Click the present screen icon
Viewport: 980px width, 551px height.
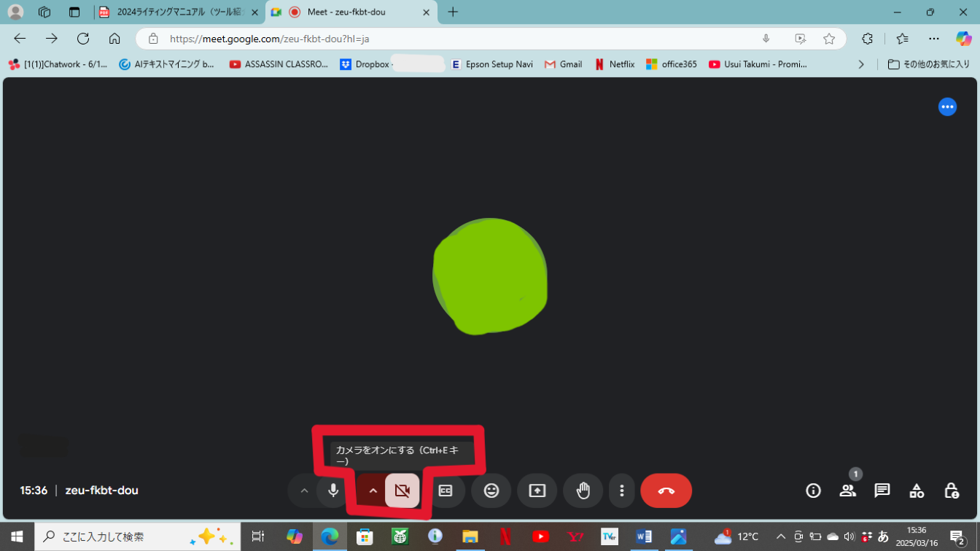point(537,491)
